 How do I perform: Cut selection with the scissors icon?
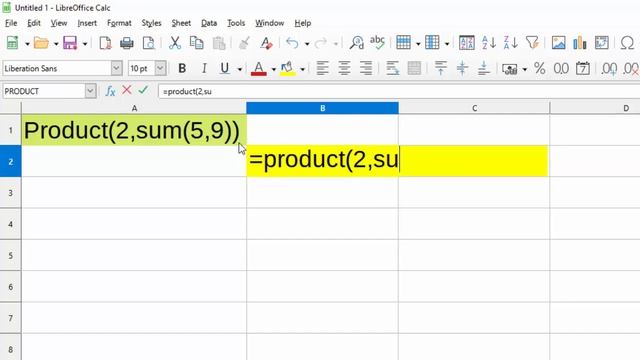pos(175,43)
